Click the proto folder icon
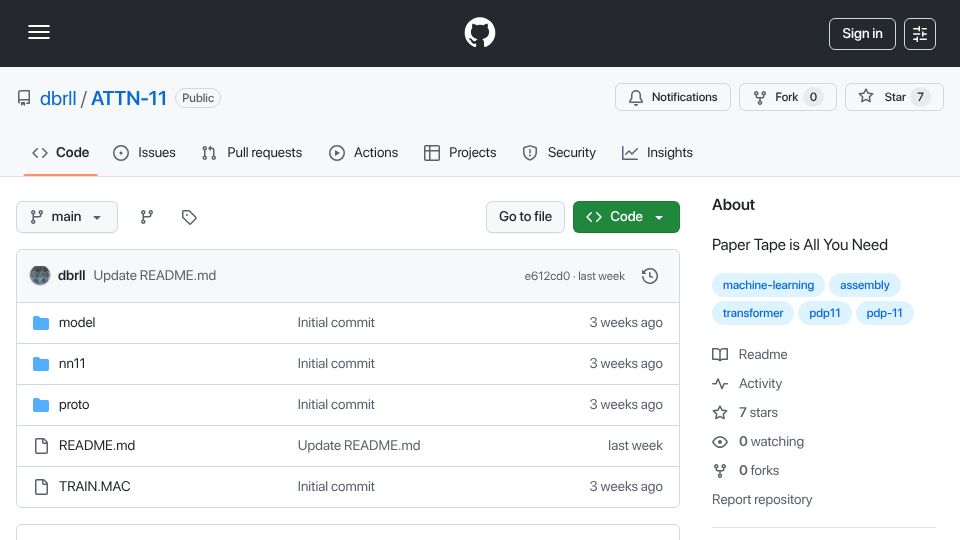The height and width of the screenshot is (540, 960). pos(41,405)
